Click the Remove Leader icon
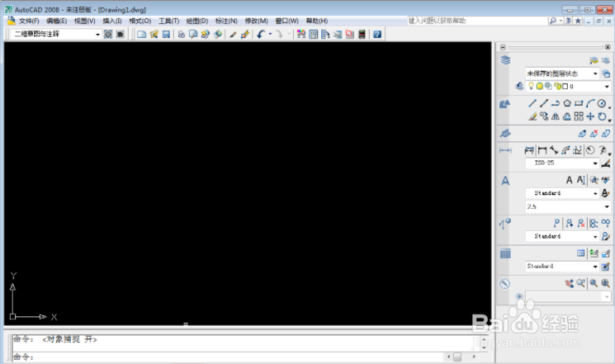Screen dimensions: 615x364 point(581,223)
